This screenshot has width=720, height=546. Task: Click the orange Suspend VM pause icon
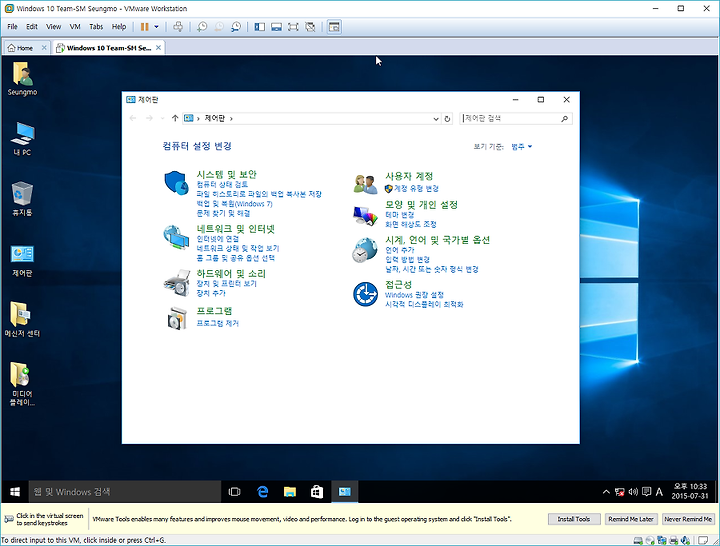coord(145,27)
